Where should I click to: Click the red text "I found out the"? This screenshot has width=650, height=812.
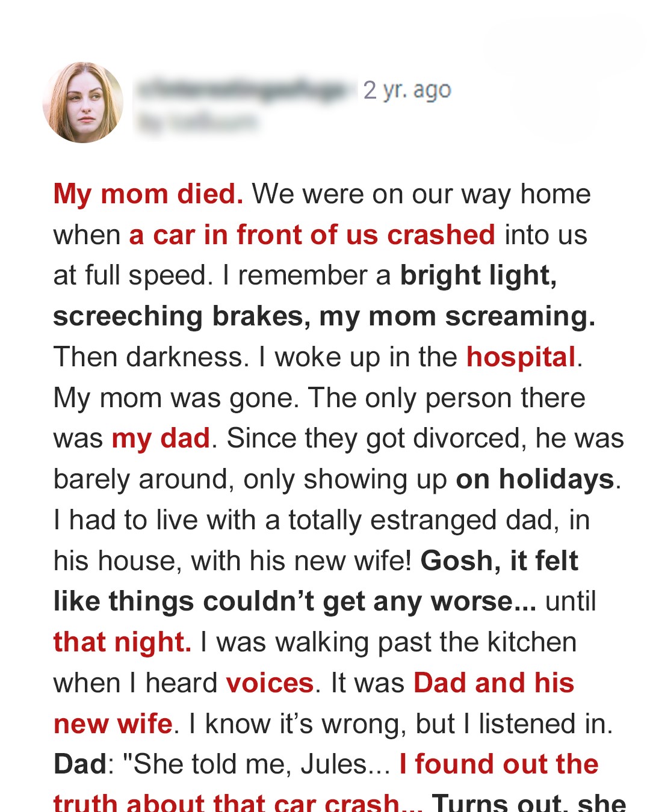click(499, 764)
